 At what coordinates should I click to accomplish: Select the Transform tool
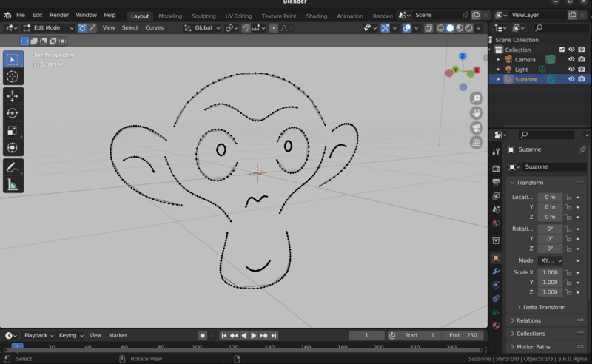pyautogui.click(x=13, y=148)
